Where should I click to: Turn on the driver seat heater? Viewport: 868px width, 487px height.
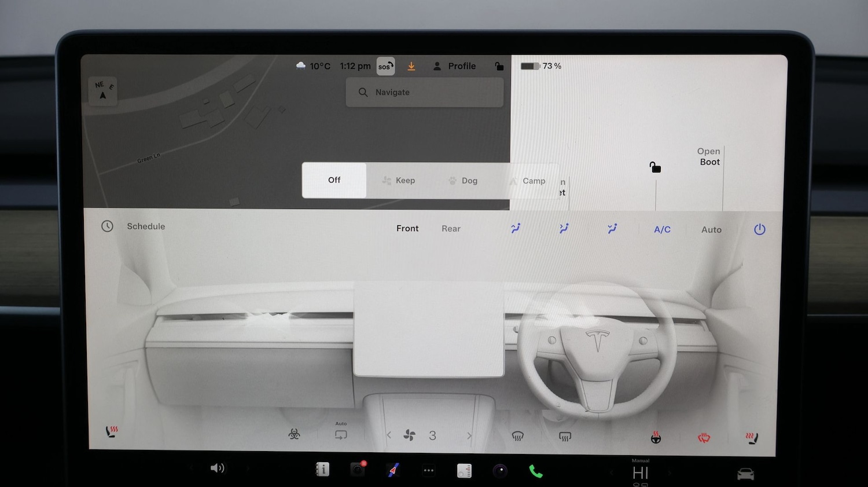111,431
